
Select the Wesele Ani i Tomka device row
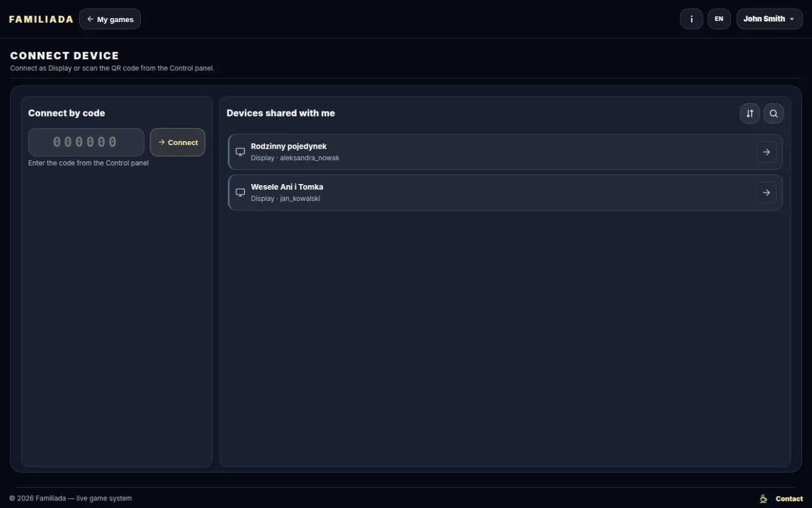pos(505,193)
